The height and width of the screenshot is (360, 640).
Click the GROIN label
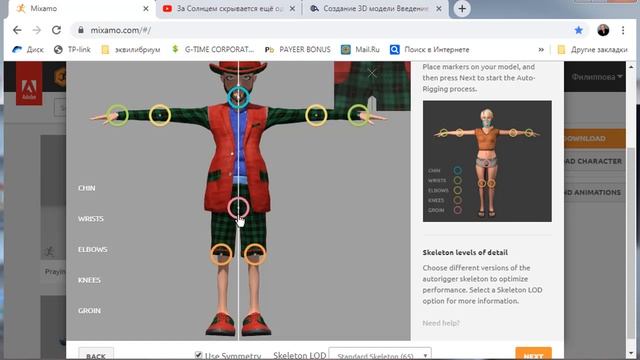(x=89, y=311)
